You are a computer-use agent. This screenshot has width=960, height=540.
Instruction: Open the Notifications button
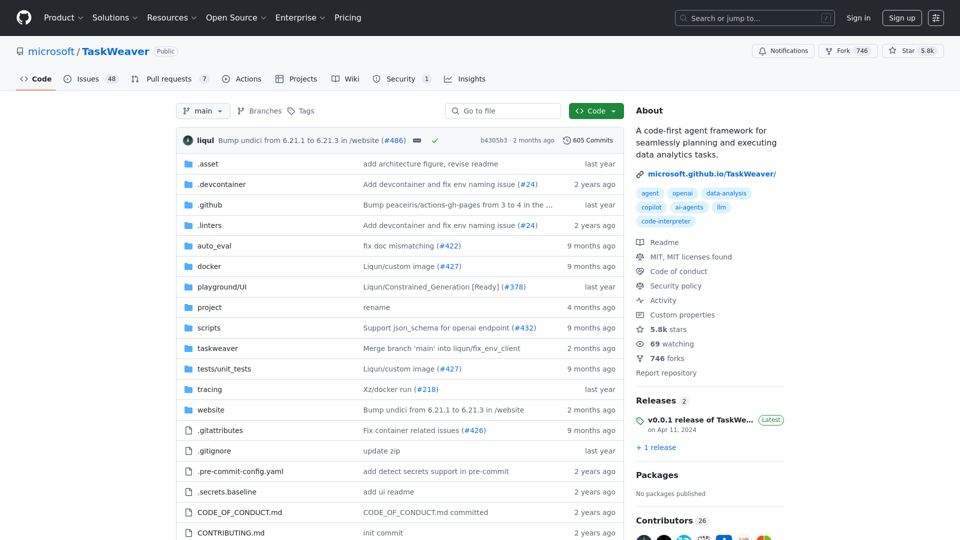point(783,51)
